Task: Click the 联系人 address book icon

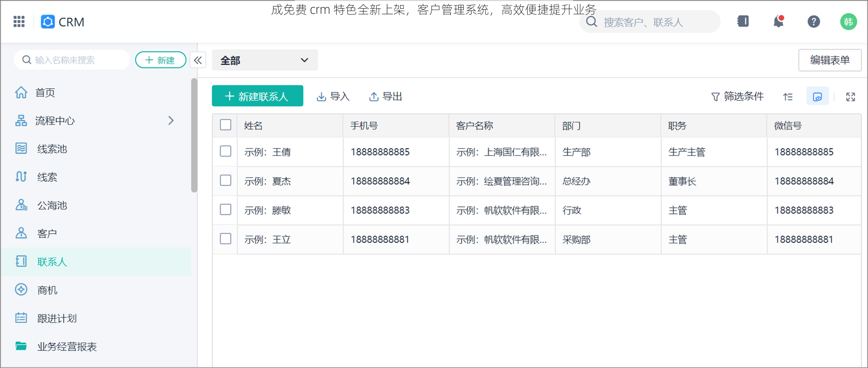Action: coord(21,261)
